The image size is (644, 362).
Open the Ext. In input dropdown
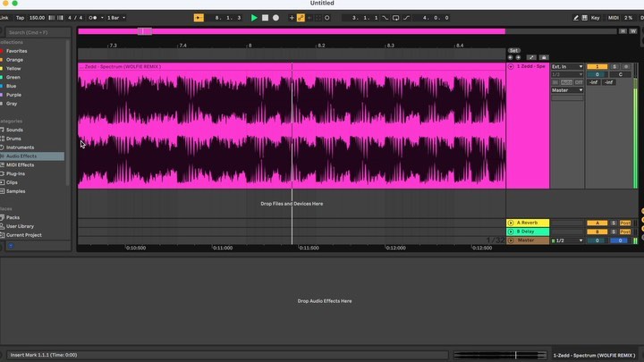(x=567, y=67)
